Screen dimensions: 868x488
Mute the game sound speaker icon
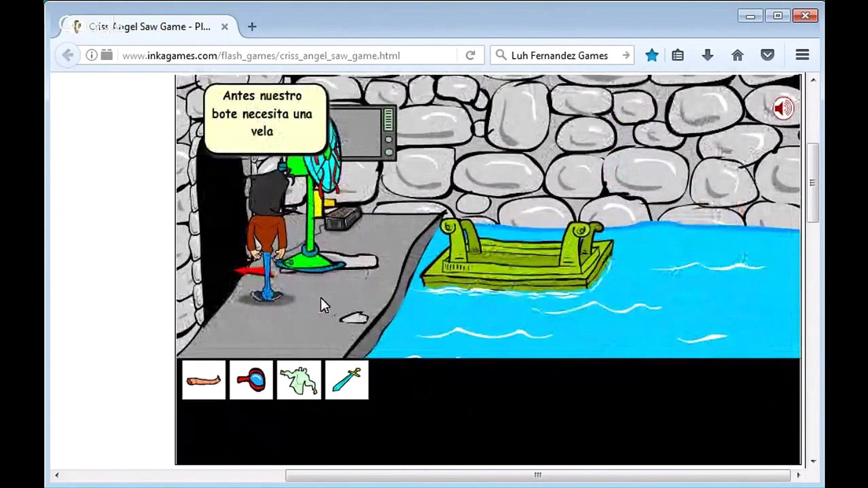(x=783, y=109)
